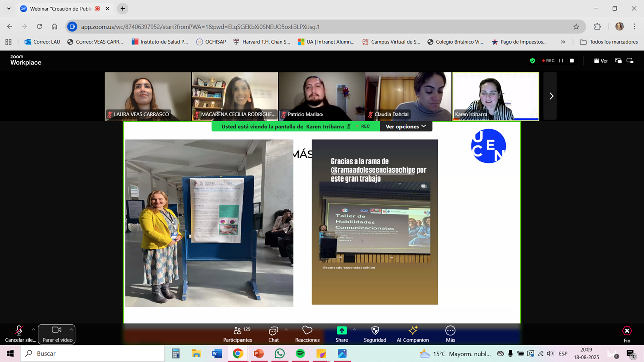Open Reacciones menu
Screen dimensions: 644x362
(307, 334)
